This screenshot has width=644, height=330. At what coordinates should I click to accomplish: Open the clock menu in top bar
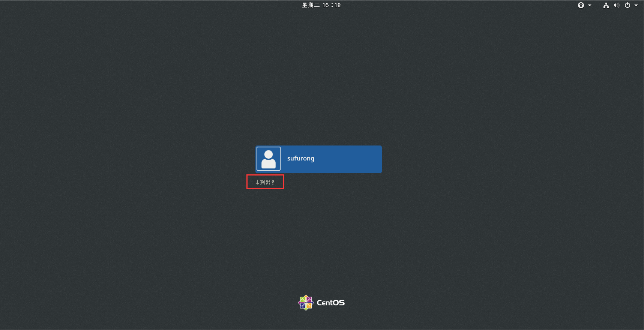click(321, 5)
